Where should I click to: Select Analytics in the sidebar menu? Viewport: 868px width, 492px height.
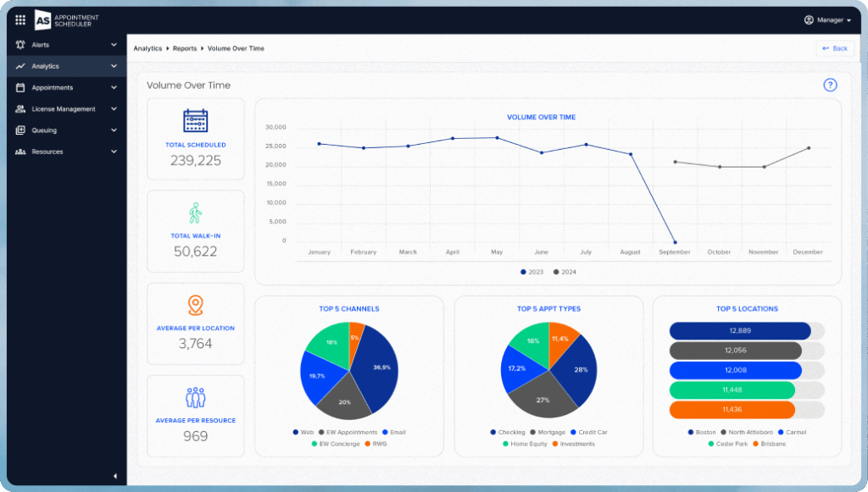pos(46,66)
